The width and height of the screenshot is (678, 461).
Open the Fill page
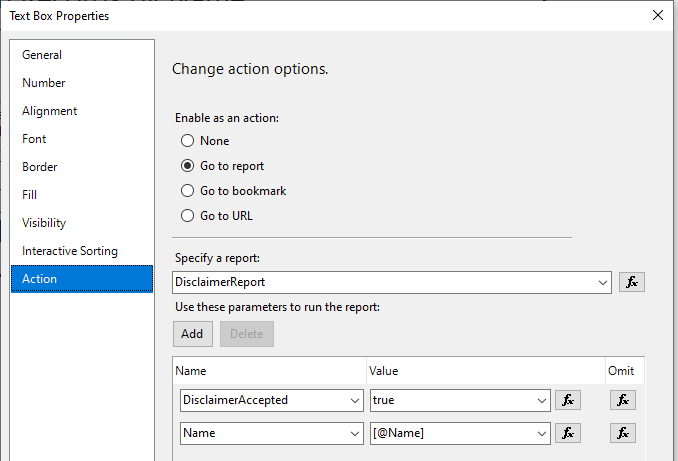click(x=82, y=195)
